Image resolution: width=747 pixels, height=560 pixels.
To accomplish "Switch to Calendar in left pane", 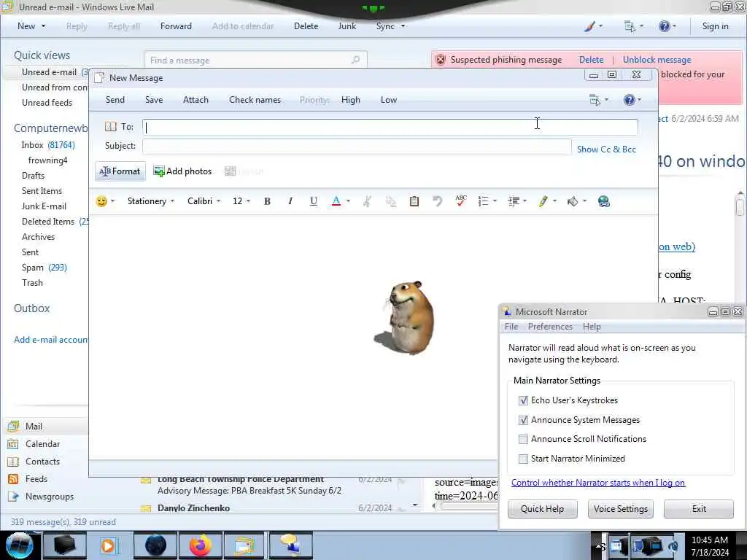I will tap(42, 444).
